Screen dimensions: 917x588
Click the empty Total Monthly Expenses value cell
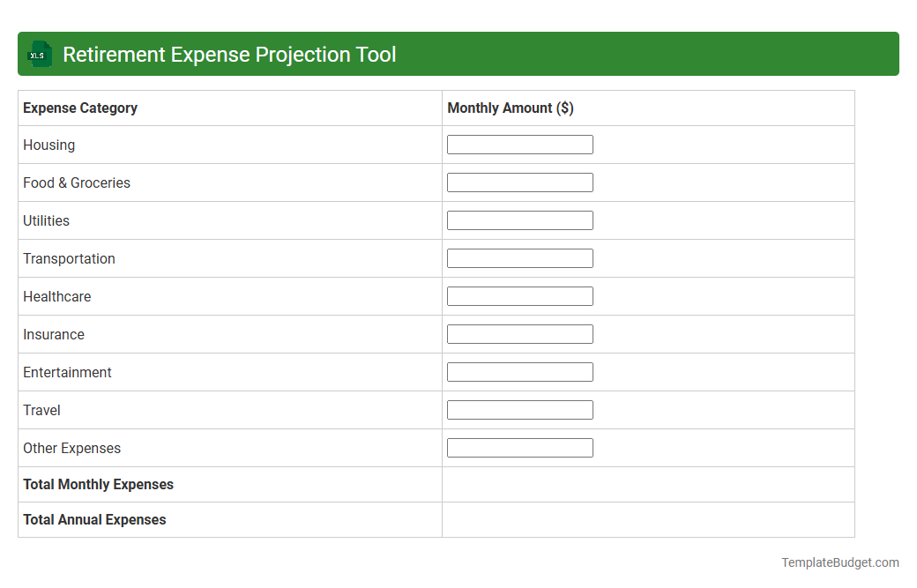(x=648, y=484)
